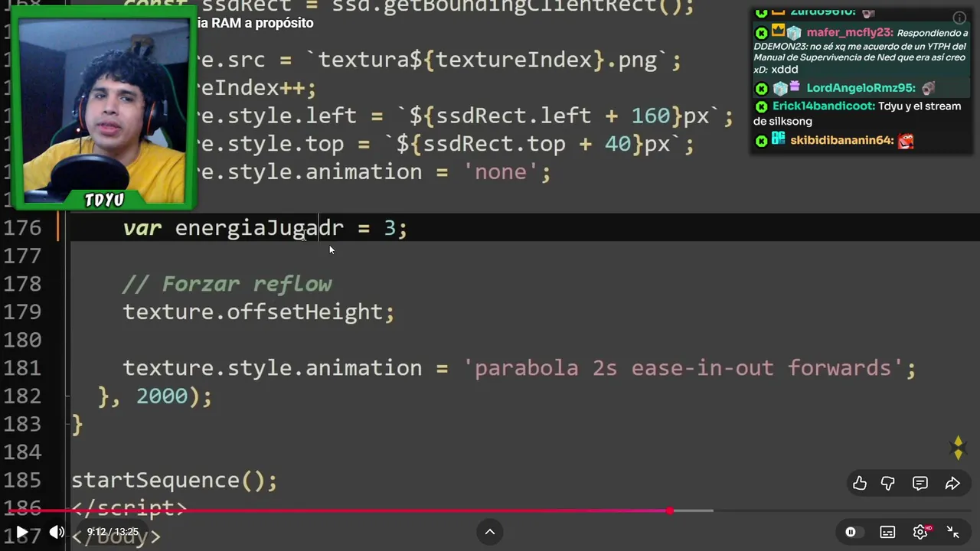Turn on subtitles with the captions icon
980x551 pixels.
click(887, 532)
